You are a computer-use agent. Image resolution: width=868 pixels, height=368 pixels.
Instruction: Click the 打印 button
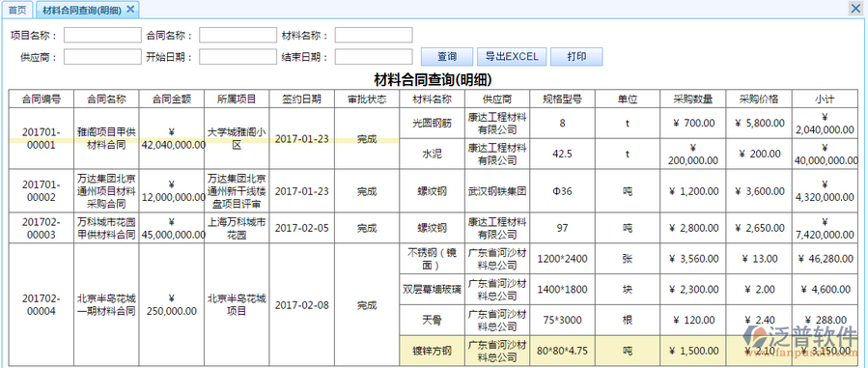point(576,56)
